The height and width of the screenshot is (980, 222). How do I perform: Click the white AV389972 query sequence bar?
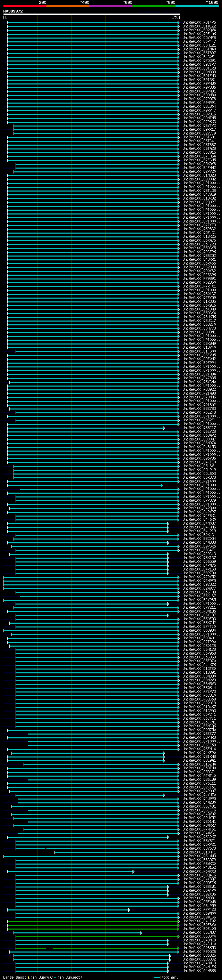click(x=92, y=15)
